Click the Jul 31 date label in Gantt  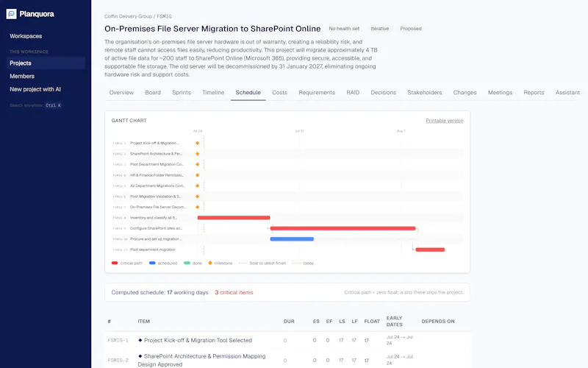click(299, 131)
